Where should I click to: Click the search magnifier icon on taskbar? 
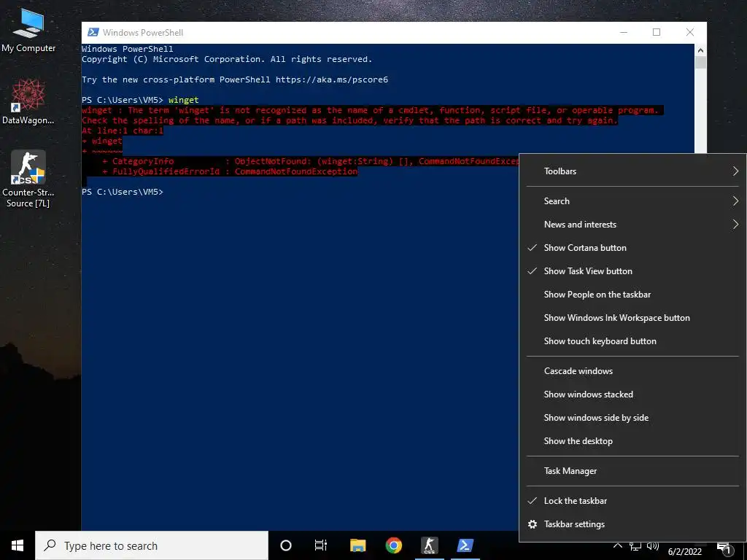pos(50,545)
